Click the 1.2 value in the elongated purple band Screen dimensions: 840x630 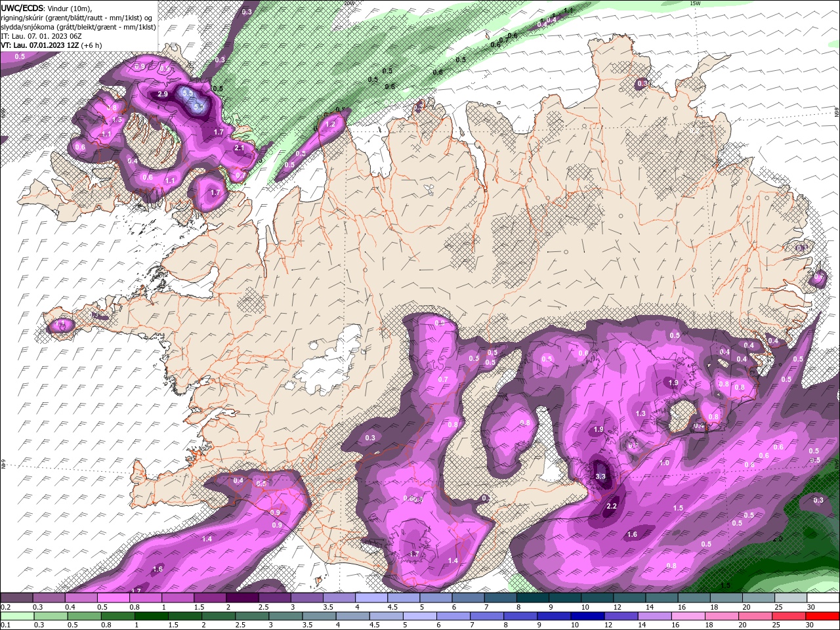(x=331, y=124)
